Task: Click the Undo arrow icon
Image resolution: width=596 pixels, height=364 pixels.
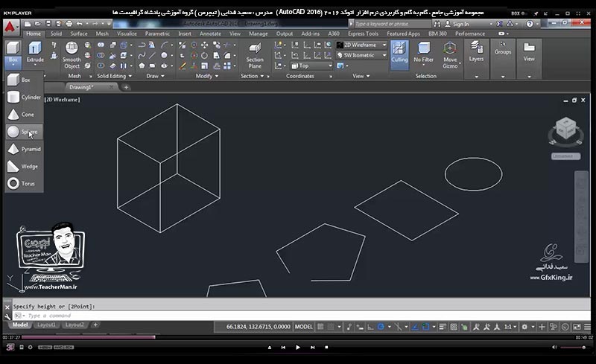Action: [x=80, y=24]
